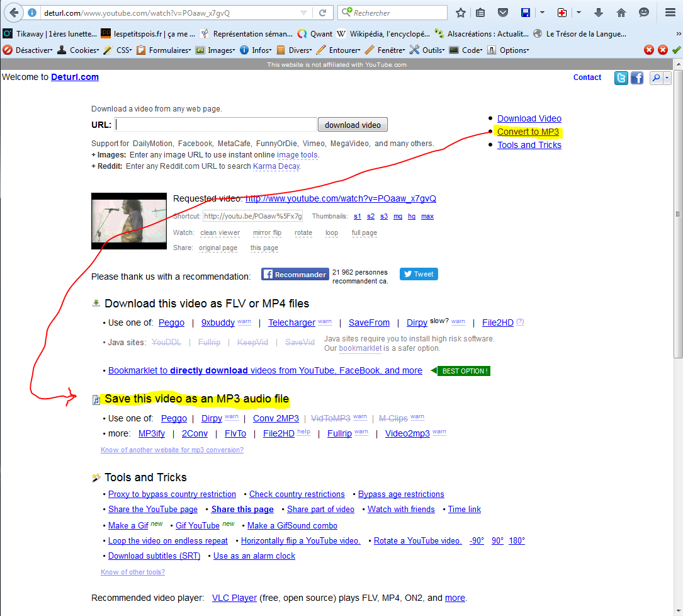Save to Pocket using the toolbar icon
The image size is (683, 616).
(x=503, y=13)
